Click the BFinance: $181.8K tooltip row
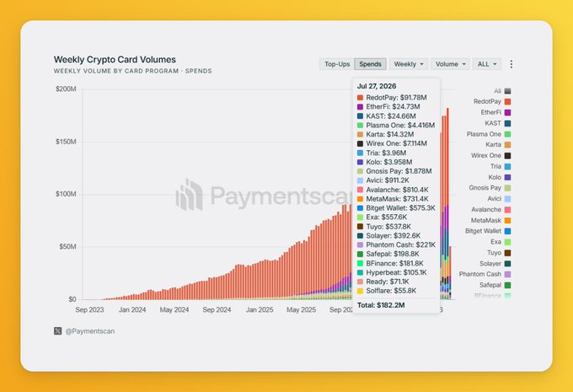Viewport: 573px width, 392px height. tap(390, 263)
